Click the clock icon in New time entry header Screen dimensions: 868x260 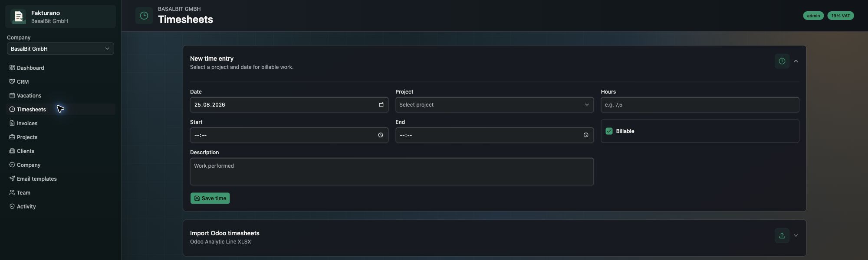point(782,61)
